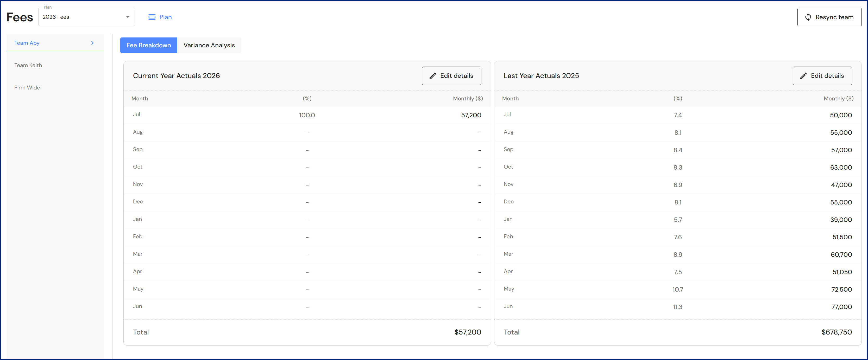Click Edit details for Current Year 2026
This screenshot has height=360, width=868.
451,76
